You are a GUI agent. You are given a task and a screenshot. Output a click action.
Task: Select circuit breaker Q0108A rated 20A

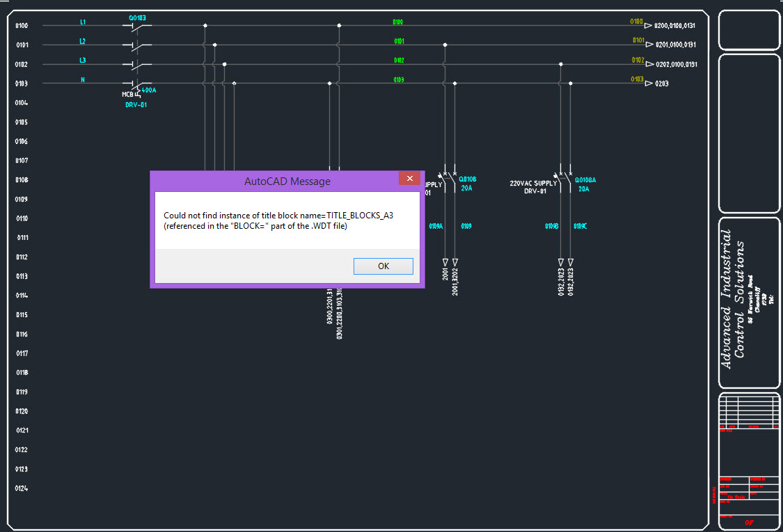(565, 178)
